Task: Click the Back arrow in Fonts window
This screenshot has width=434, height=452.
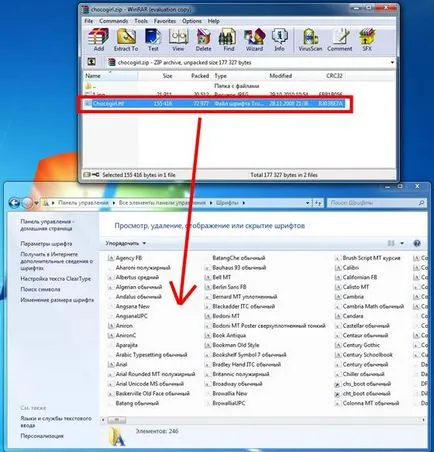Action: coord(14,203)
